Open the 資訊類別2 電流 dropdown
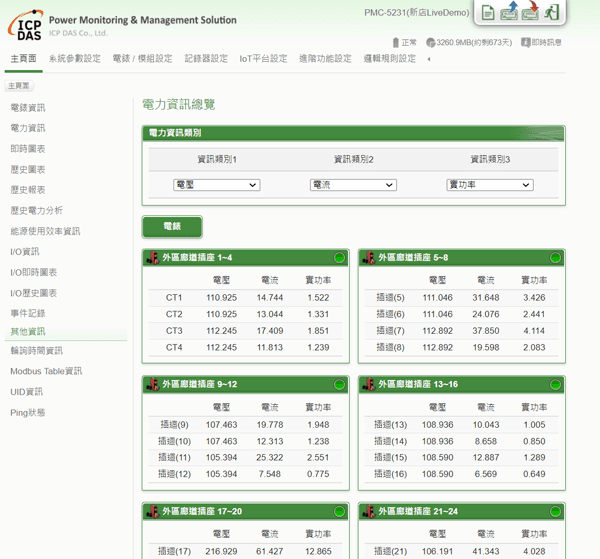 [353, 185]
